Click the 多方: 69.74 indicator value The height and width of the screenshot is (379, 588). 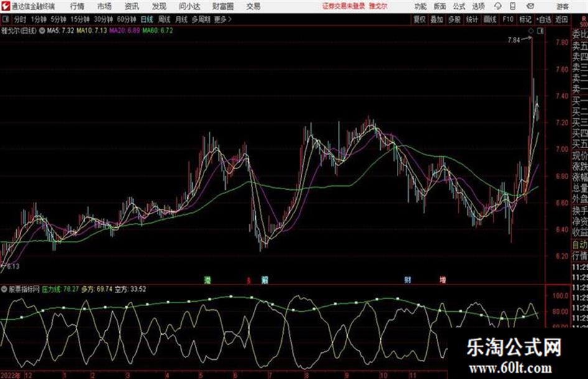click(x=96, y=289)
